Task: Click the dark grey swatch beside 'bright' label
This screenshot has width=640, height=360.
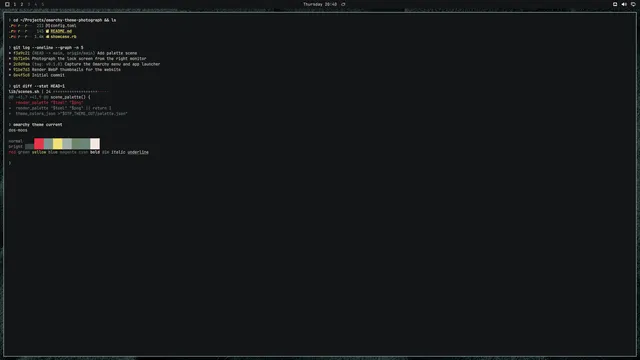Action: [x=29, y=147]
